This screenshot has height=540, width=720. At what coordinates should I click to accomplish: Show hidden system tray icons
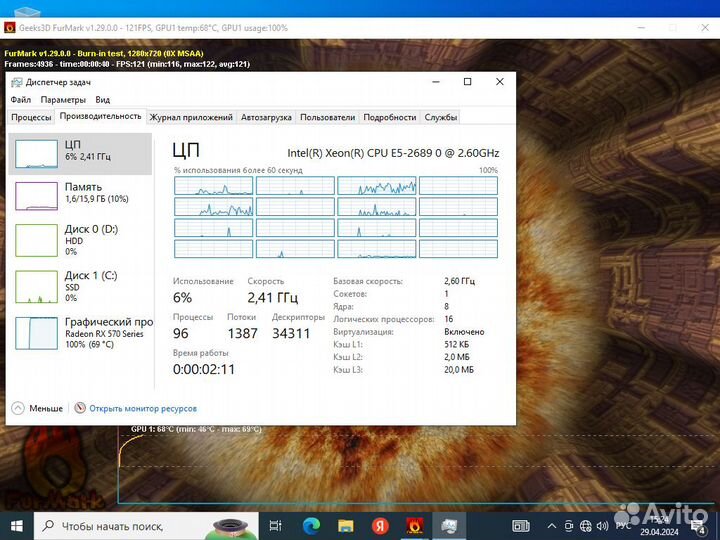(552, 526)
